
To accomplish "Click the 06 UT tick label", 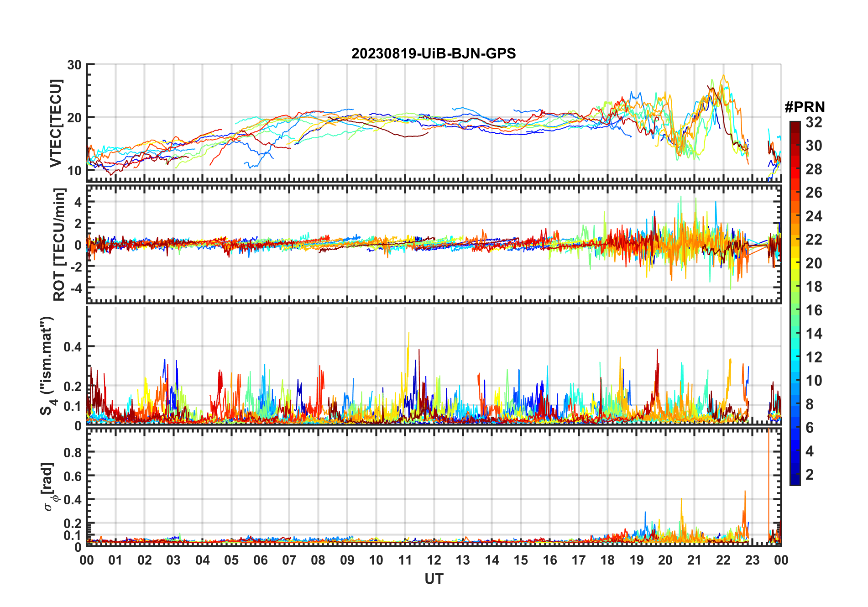I will point(260,560).
